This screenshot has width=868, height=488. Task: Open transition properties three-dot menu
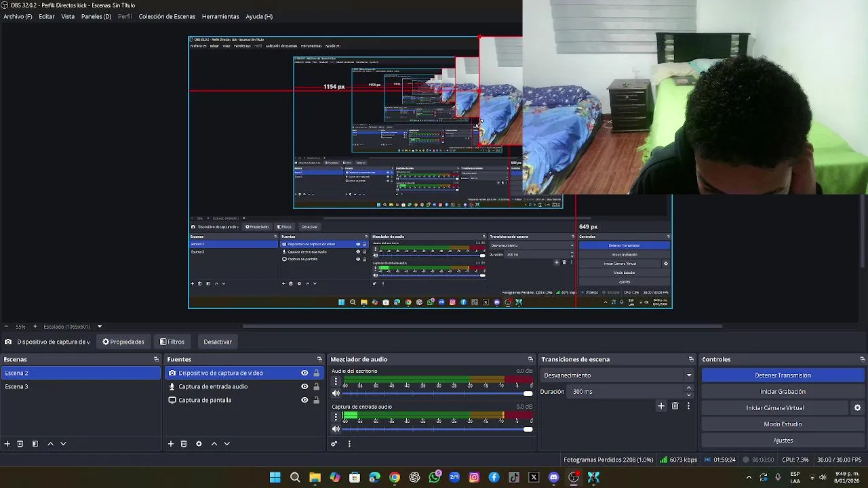(x=688, y=406)
